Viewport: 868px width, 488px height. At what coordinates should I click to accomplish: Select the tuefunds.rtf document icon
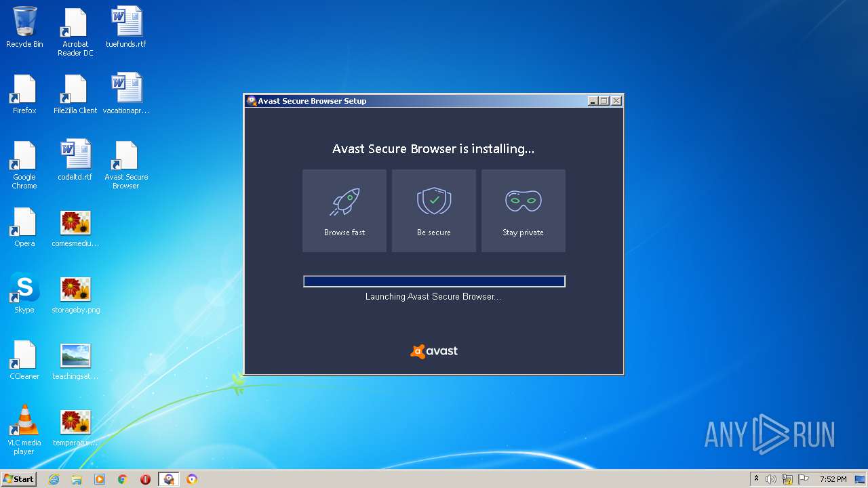point(126,27)
